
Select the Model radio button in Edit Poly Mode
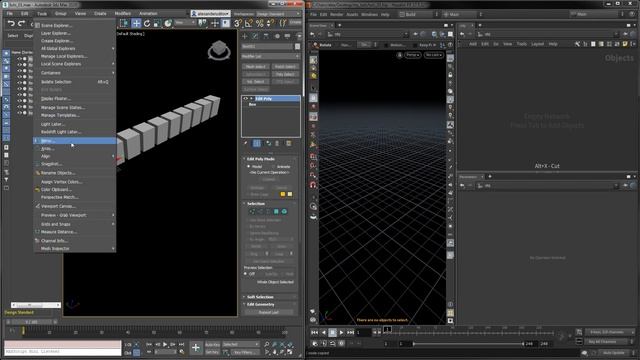click(249, 167)
